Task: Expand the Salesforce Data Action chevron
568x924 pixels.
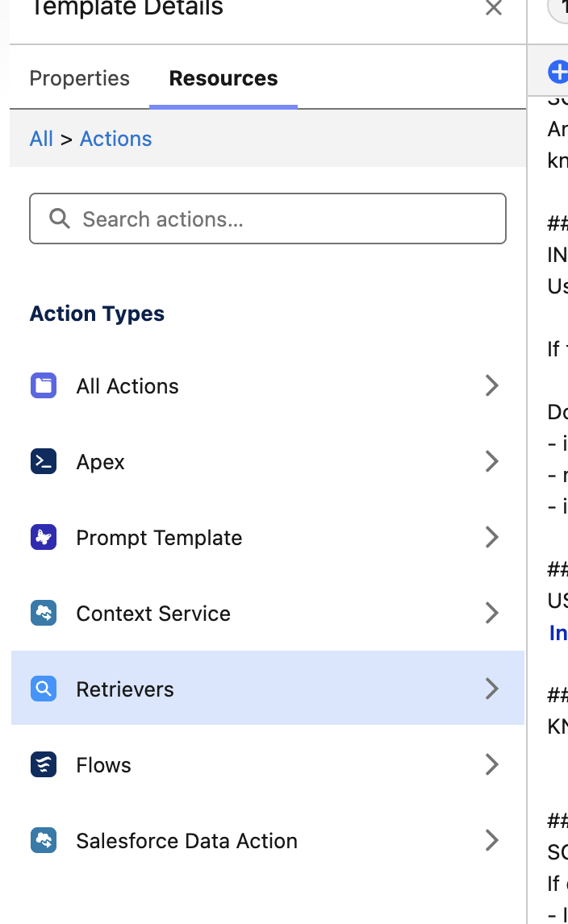Action: 492,840
